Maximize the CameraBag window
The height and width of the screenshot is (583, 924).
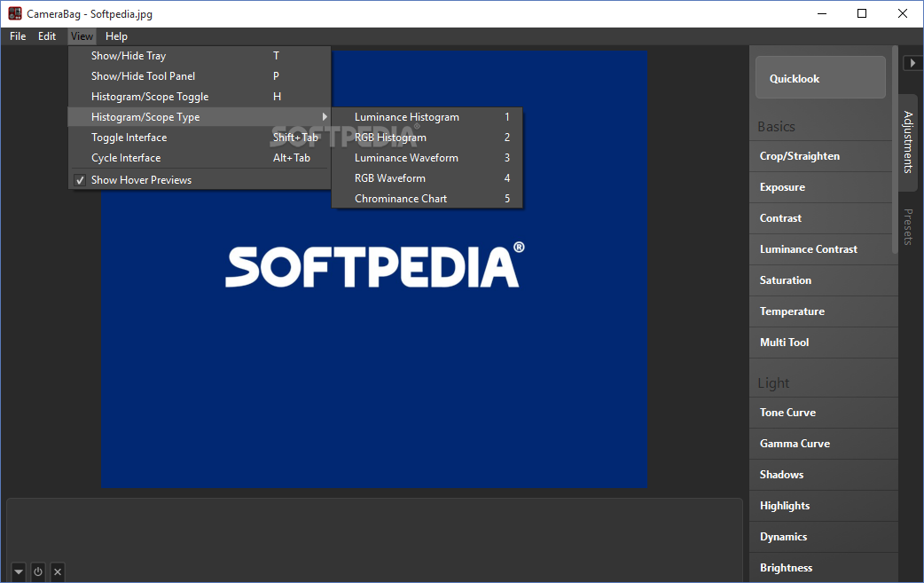[862, 13]
